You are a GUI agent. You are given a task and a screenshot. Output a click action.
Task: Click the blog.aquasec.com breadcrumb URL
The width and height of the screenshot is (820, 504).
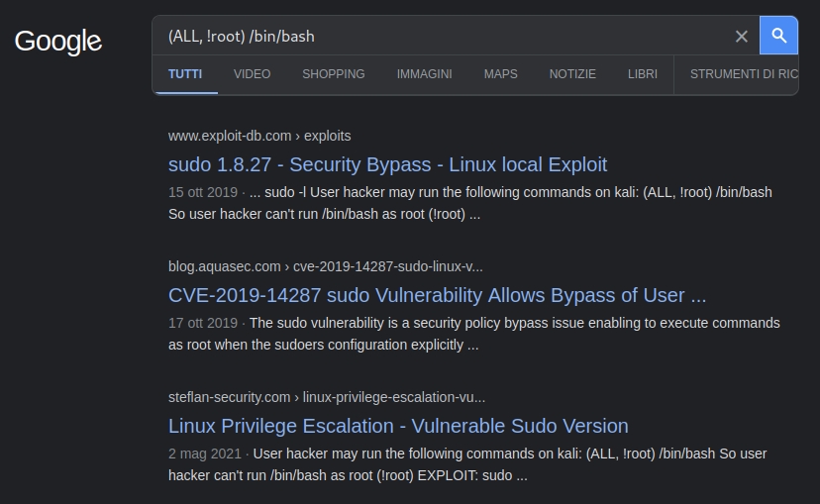click(x=325, y=266)
